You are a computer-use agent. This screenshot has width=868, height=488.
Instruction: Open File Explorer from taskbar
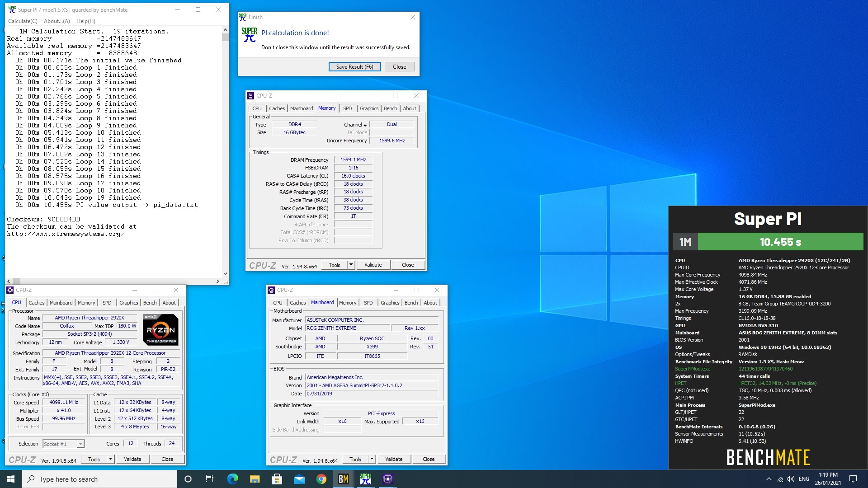click(255, 479)
